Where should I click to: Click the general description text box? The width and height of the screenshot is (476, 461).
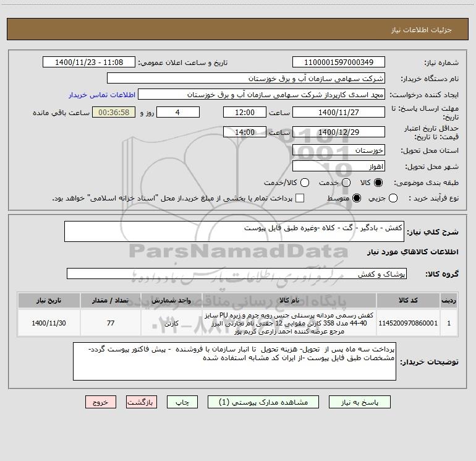coord(234,231)
